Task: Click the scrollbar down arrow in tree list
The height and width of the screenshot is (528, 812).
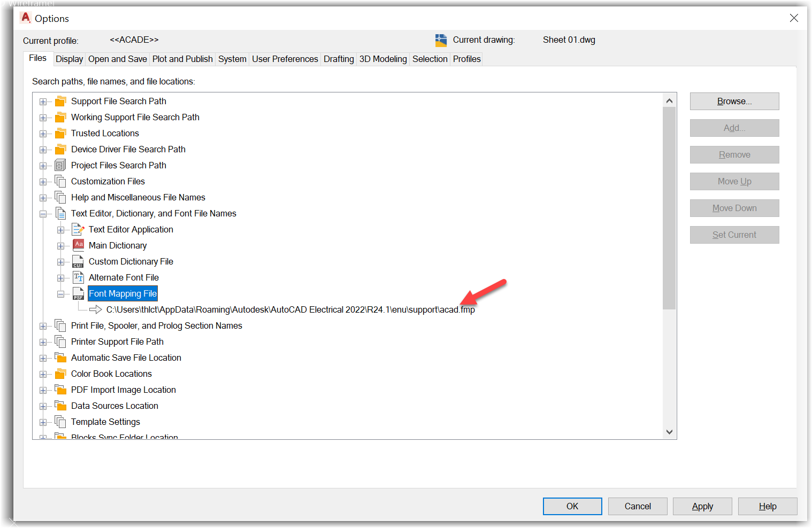Action: click(669, 432)
